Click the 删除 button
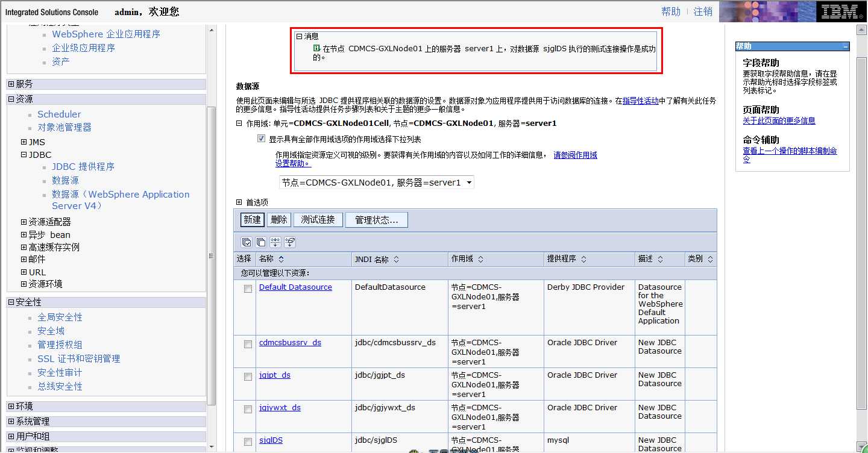This screenshot has height=453, width=868. tap(279, 220)
